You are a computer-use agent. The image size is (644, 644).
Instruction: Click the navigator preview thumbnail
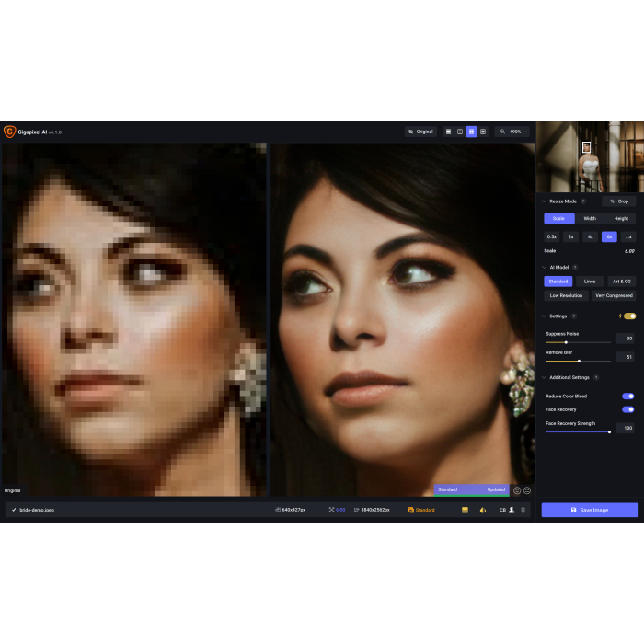[590, 156]
